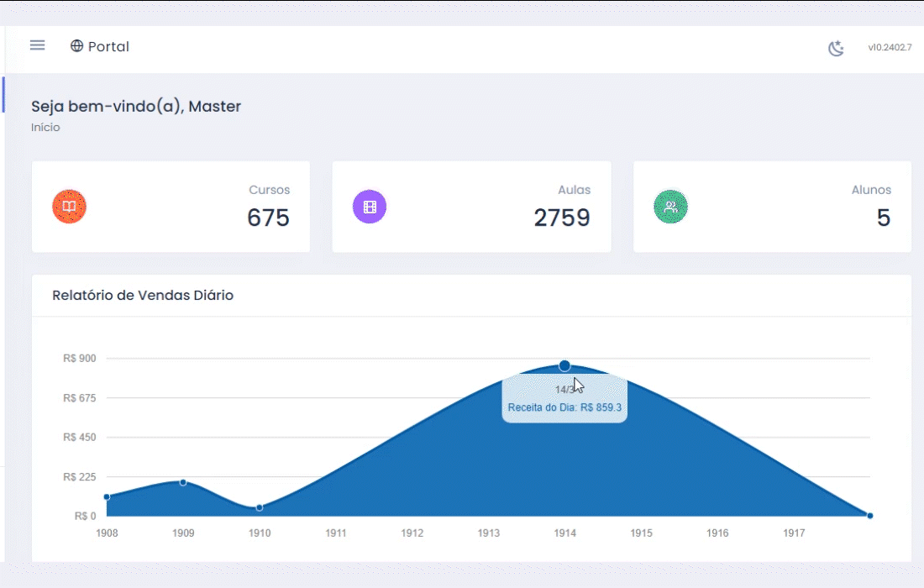Viewport: 924px width, 588px height.
Task: Click the version v10.2402.7 label
Action: click(x=890, y=48)
